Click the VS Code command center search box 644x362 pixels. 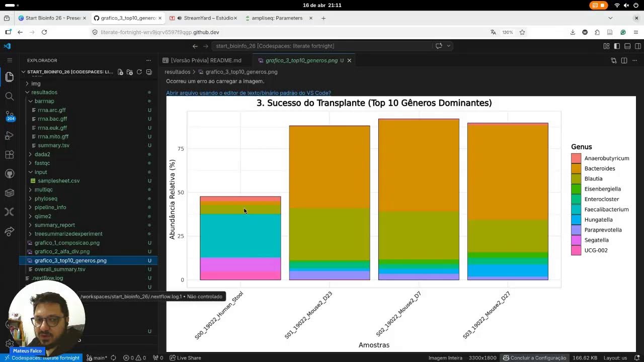(x=322, y=46)
